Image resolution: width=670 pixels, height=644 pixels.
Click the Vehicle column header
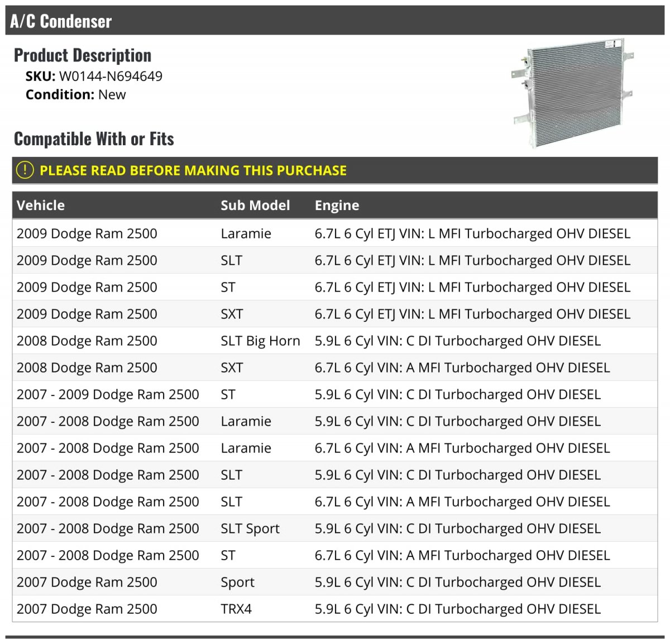[x=41, y=205]
